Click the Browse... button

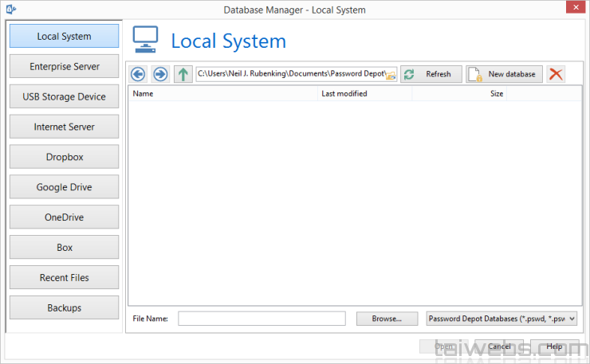tap(386, 319)
